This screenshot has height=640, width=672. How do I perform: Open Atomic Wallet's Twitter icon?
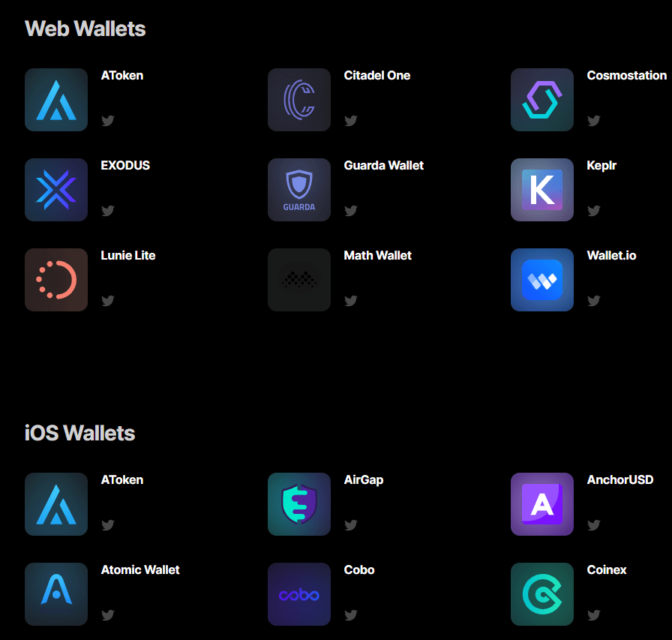pos(108,614)
